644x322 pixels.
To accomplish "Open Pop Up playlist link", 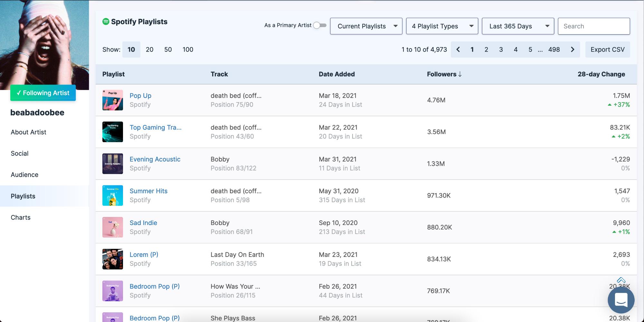I will (140, 96).
